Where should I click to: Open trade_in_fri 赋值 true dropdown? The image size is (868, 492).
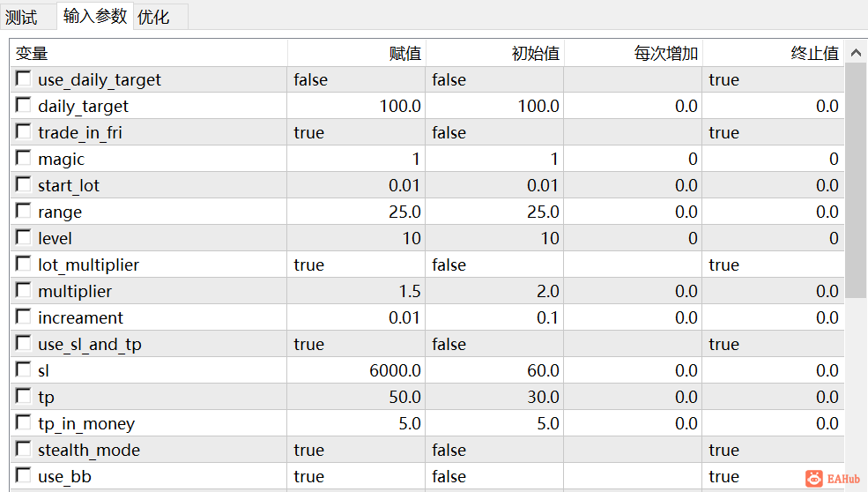pos(356,132)
